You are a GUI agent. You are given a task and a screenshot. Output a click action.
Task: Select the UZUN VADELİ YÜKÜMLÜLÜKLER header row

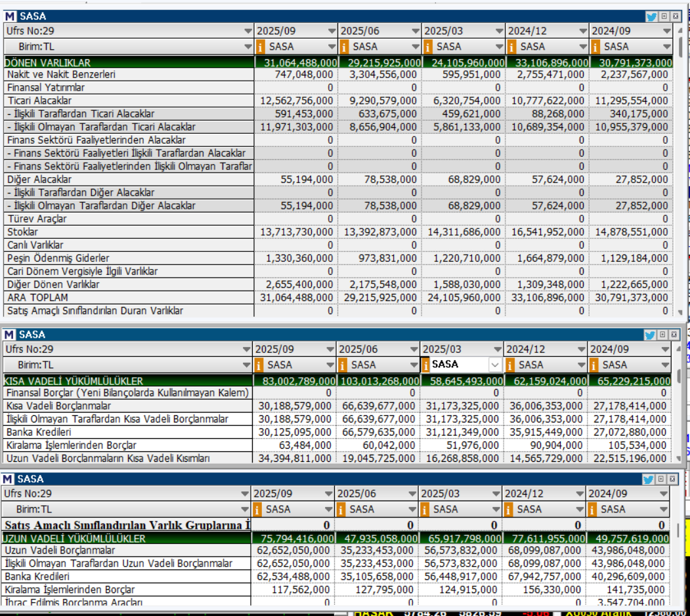click(x=126, y=538)
